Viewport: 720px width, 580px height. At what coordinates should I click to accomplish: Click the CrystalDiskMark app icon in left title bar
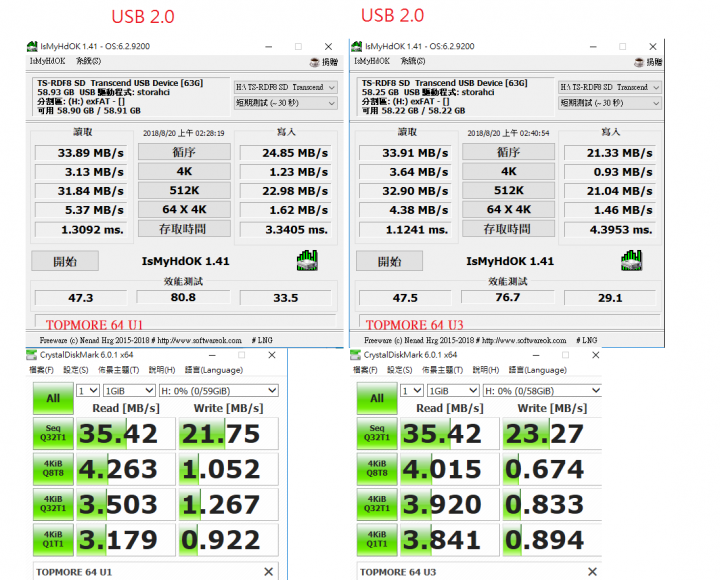point(31,355)
